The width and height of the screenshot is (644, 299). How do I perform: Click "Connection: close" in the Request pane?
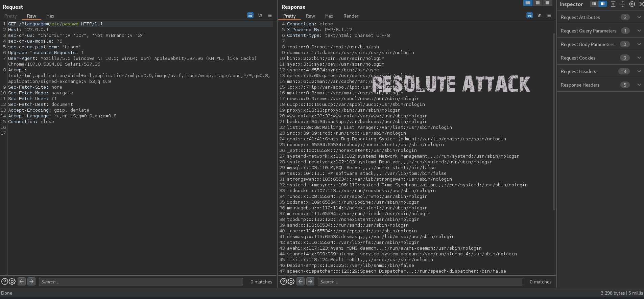tap(31, 122)
